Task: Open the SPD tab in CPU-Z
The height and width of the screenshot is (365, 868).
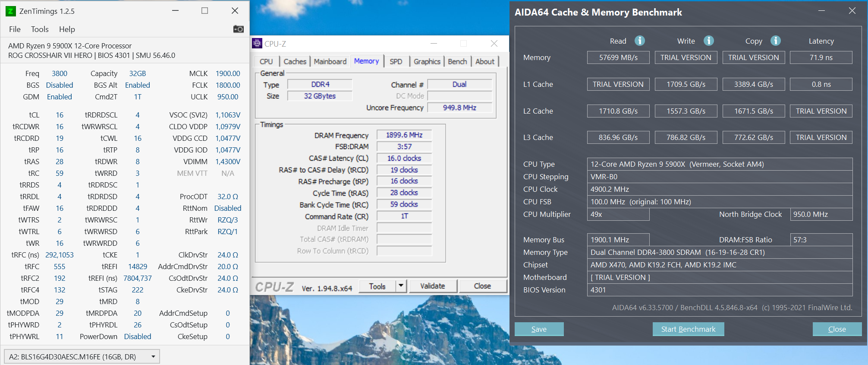Action: (396, 61)
